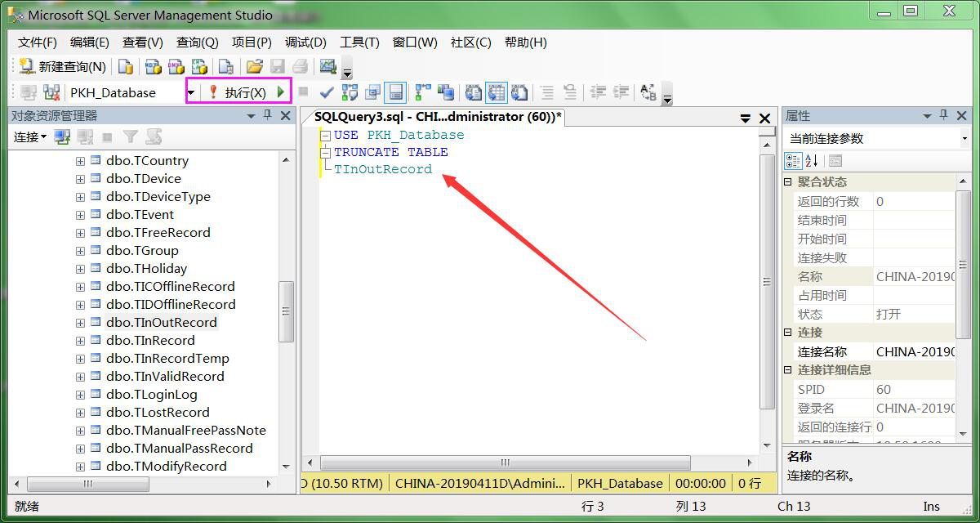980x523 pixels.
Task: Open the 帮助(H) menu
Action: click(526, 42)
